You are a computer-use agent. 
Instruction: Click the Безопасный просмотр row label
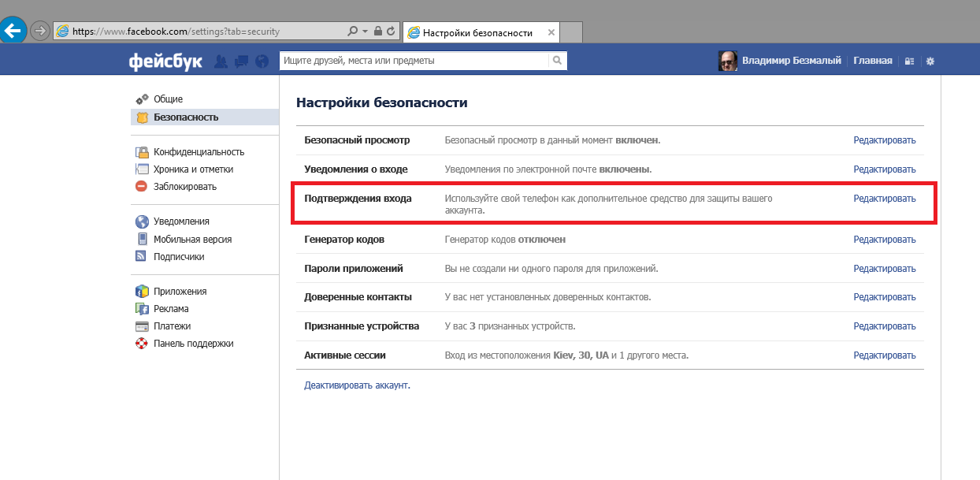pos(357,140)
